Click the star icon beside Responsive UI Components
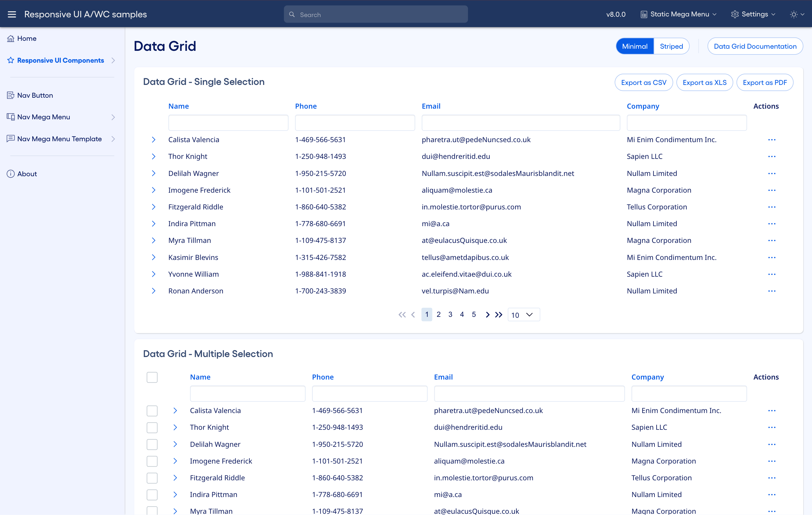The width and height of the screenshot is (812, 515). coord(10,60)
